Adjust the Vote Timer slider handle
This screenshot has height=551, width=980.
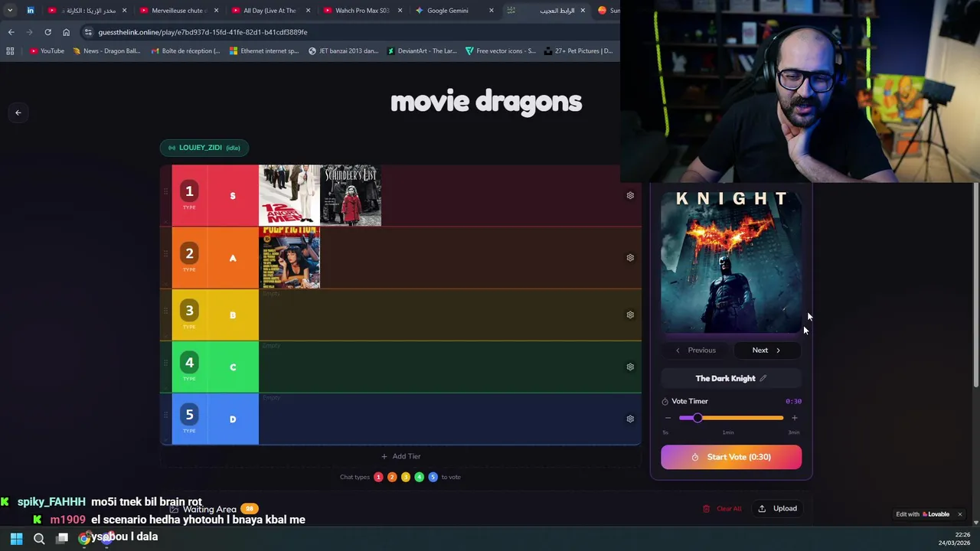697,418
